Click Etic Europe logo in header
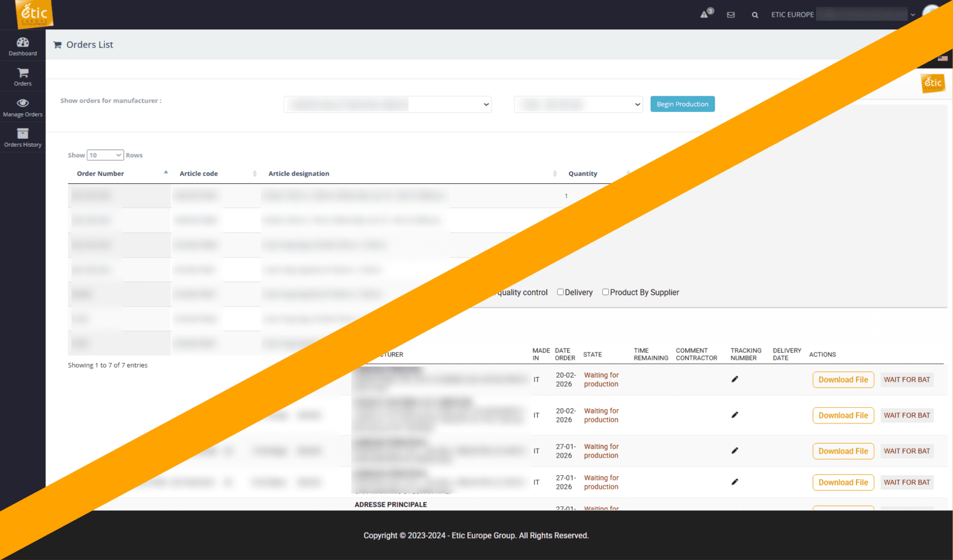The width and height of the screenshot is (953, 560). [x=34, y=14]
